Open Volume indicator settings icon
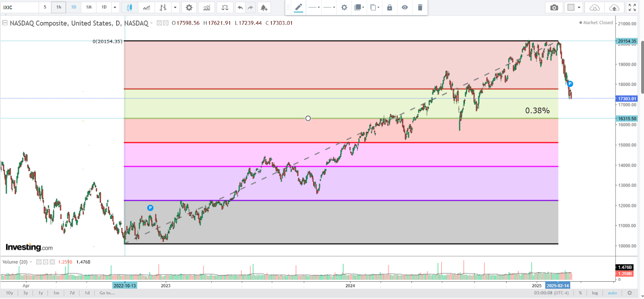644x299 pixels. 45,262
